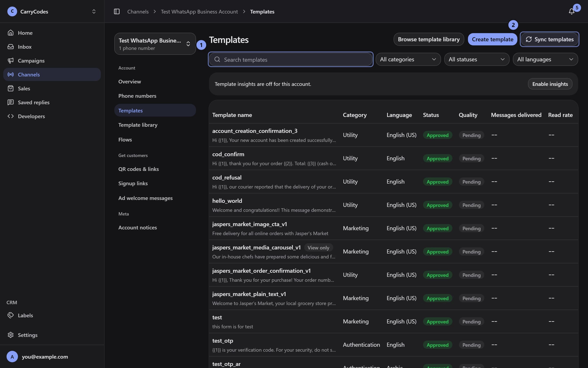The image size is (588, 368).
Task: Open Signup links page
Action: pos(155,183)
